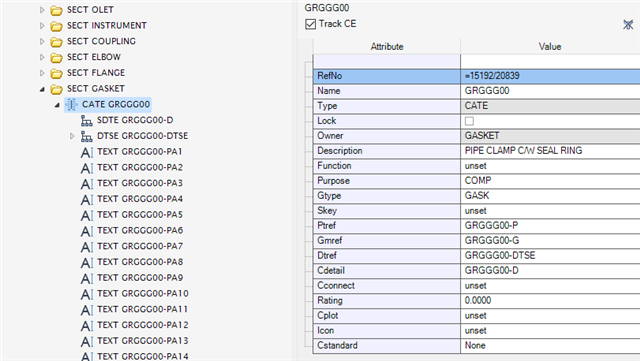
Task: Click the TEXT GRGGG00-PA1 text icon
Action: point(87,152)
